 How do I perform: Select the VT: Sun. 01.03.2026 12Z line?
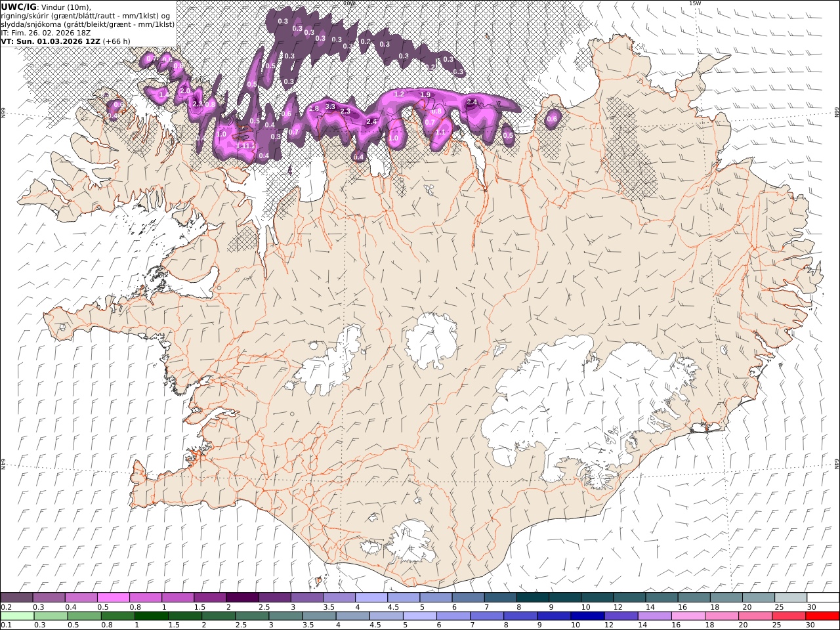tap(66, 41)
